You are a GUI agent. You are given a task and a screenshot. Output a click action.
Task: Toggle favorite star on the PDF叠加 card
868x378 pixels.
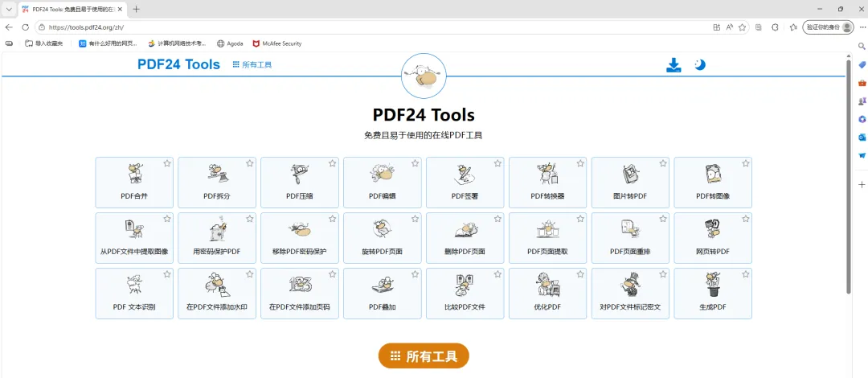[415, 274]
